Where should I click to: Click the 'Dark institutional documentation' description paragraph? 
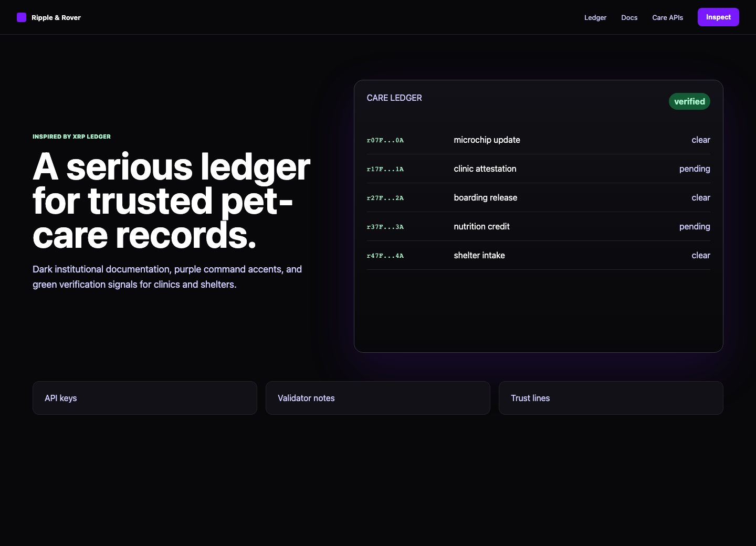(167, 277)
